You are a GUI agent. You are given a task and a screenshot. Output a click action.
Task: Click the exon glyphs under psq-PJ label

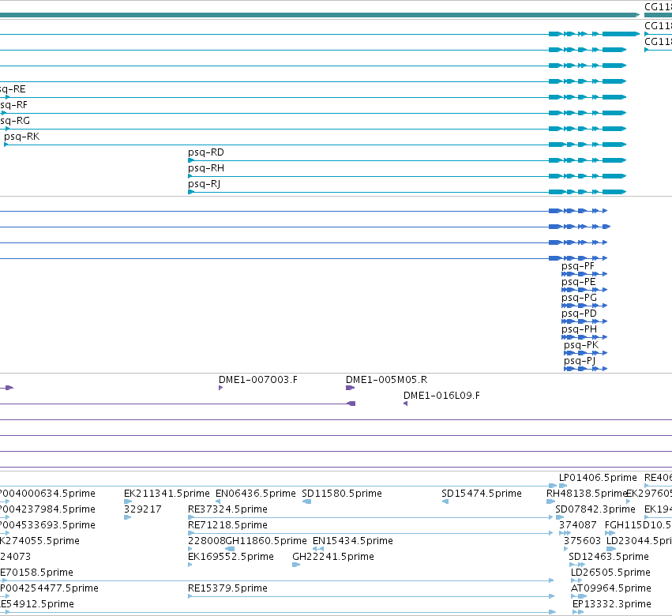585,369
